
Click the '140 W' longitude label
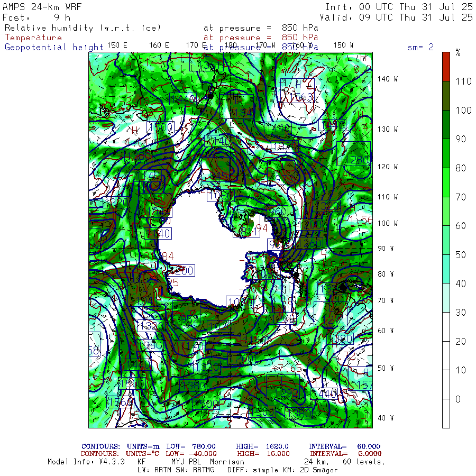coord(388,79)
